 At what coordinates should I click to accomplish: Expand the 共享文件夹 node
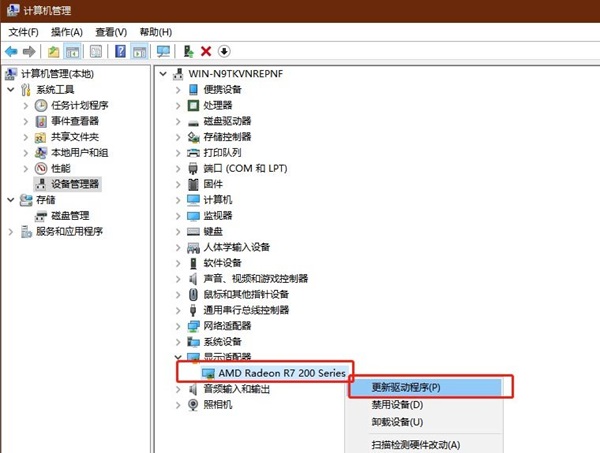pos(26,137)
